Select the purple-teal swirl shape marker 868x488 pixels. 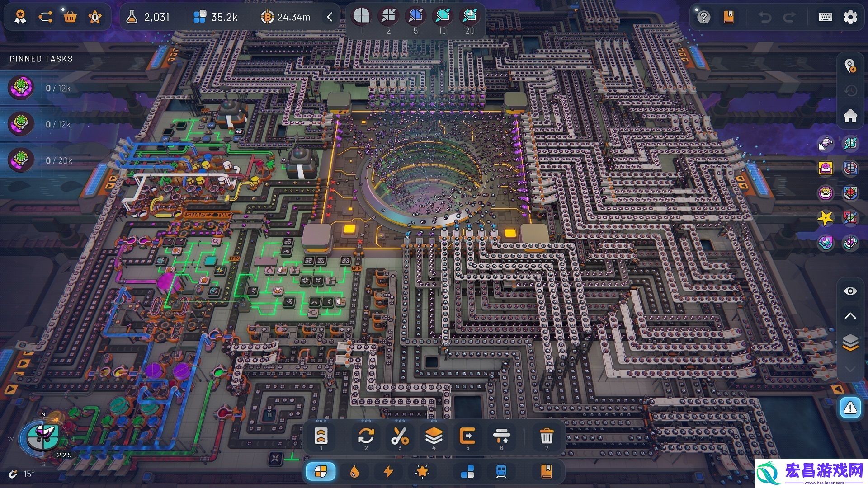pyautogui.click(x=826, y=243)
